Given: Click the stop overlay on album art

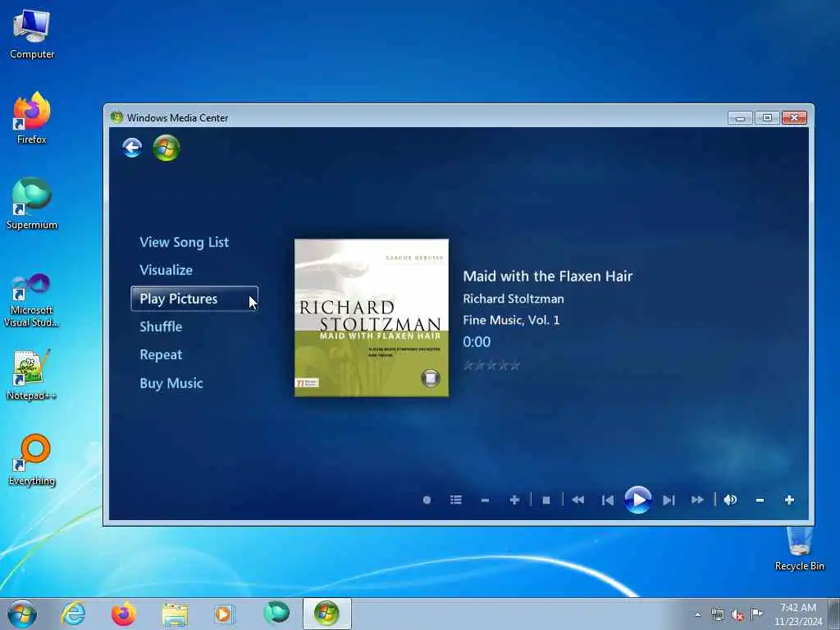Looking at the screenshot, I should click(x=430, y=377).
